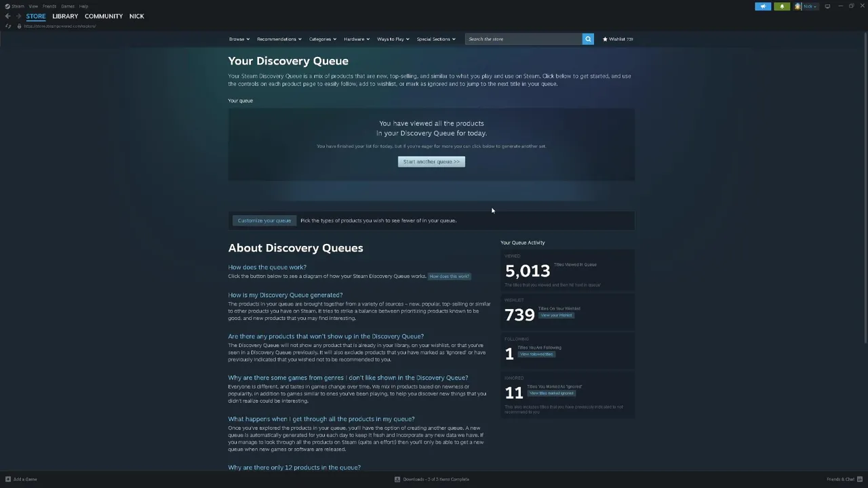Click Customize your queue button
The width and height of the screenshot is (868, 488).
click(264, 220)
